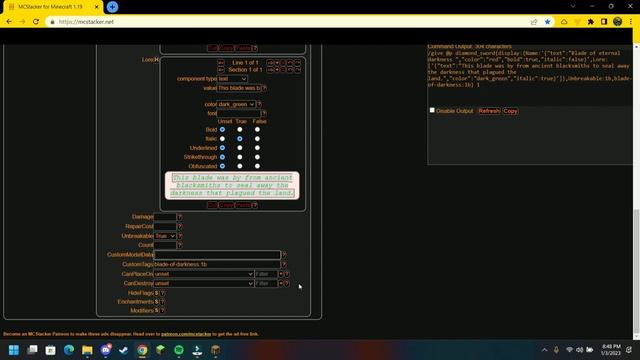
Task: Click help icon next to Enchantments
Action: click(x=162, y=302)
